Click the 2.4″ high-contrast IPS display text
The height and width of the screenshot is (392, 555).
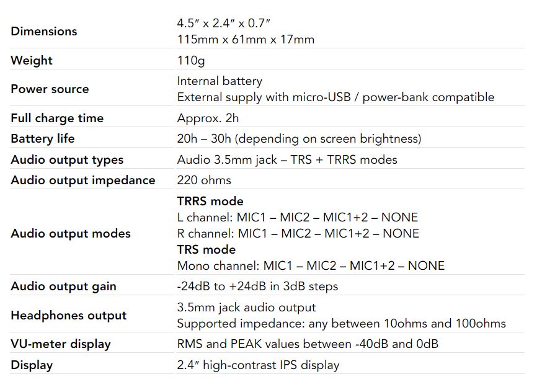(x=258, y=365)
